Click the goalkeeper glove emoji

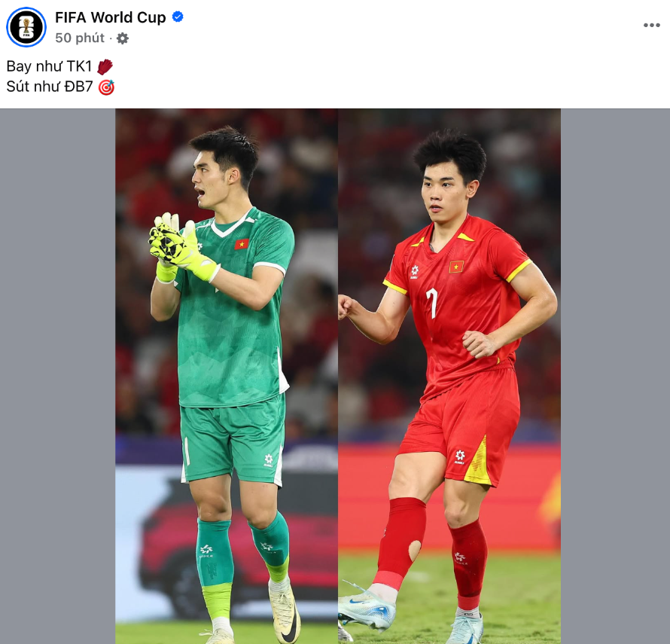tap(105, 67)
